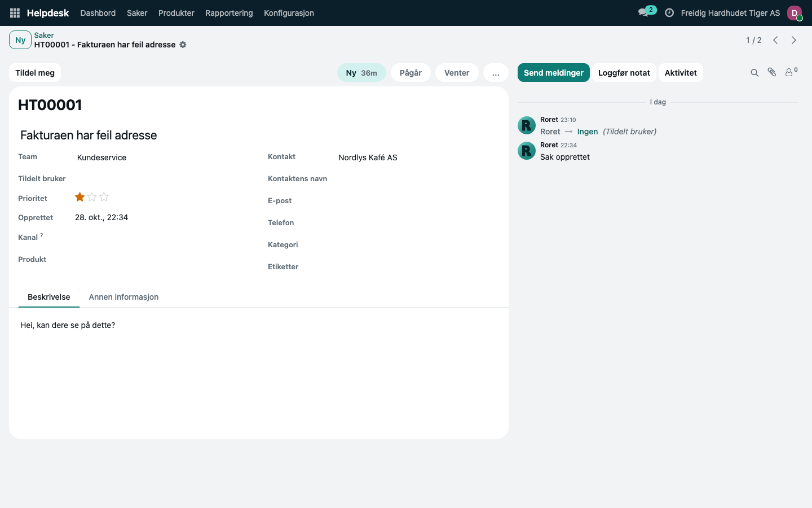Open the Saker menu in the navbar
Image resolution: width=812 pixels, height=508 pixels.
pos(137,13)
